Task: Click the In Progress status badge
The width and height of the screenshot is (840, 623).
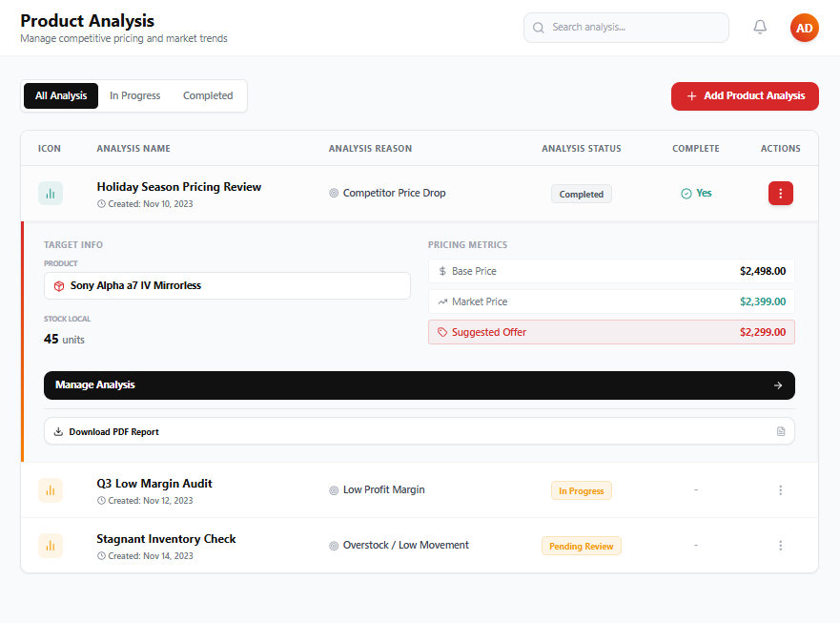Action: [x=582, y=491]
